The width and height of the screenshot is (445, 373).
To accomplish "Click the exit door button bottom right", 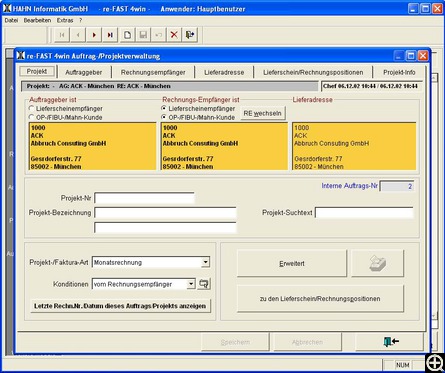I will [390, 342].
